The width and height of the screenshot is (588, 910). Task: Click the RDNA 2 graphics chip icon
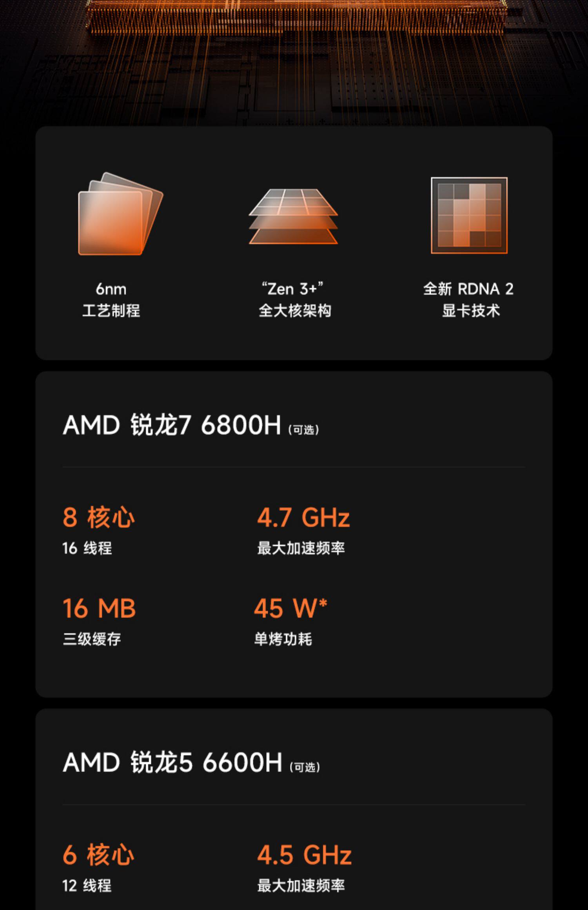tap(469, 215)
